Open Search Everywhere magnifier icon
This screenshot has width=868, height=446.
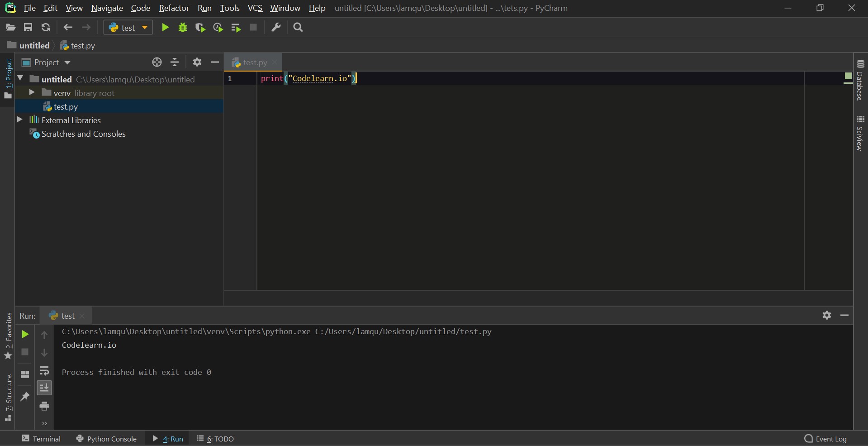point(298,27)
